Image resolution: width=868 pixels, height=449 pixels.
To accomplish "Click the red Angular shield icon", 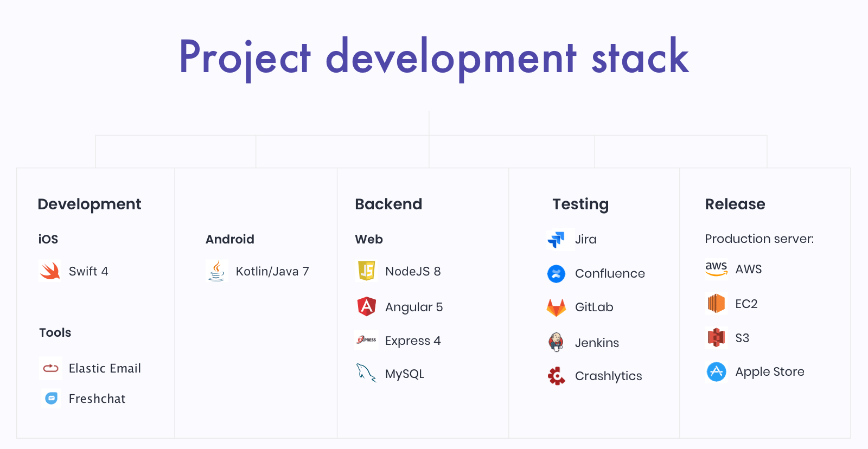I will click(367, 306).
